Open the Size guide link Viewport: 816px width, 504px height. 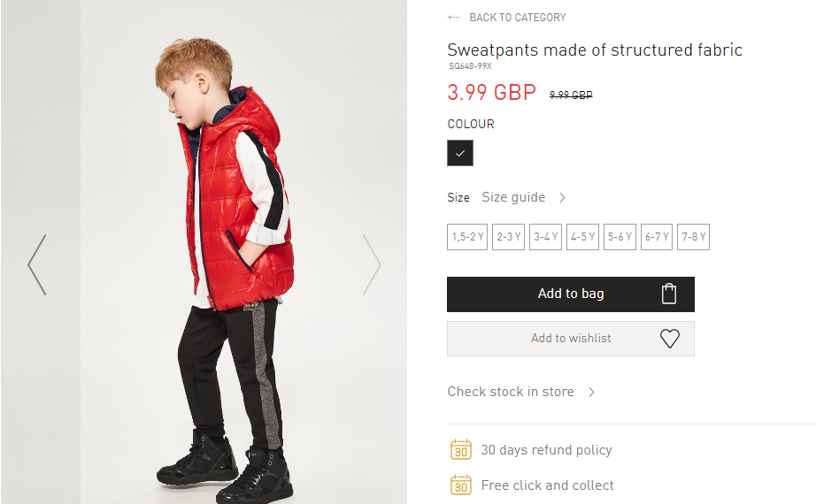[513, 197]
